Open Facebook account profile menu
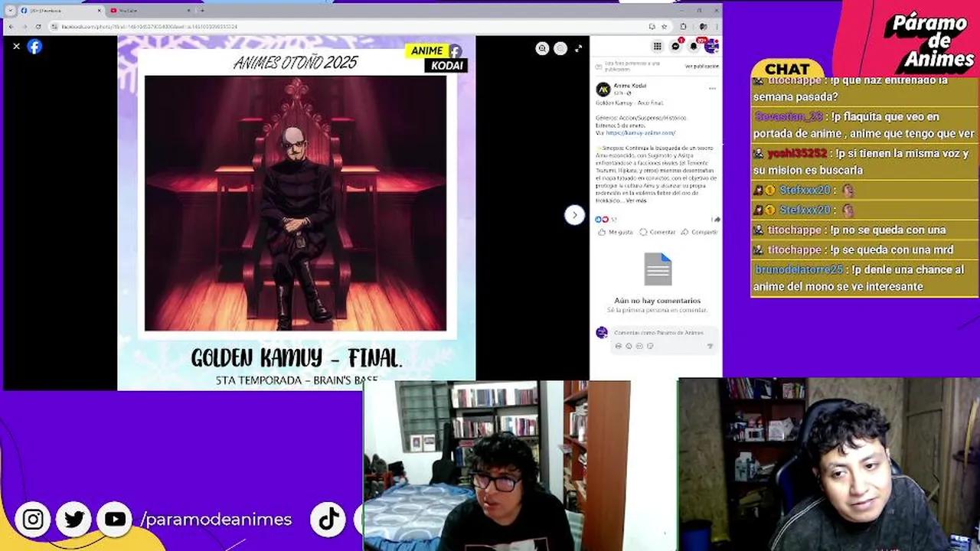Viewport: 980px width, 551px height. click(x=711, y=46)
